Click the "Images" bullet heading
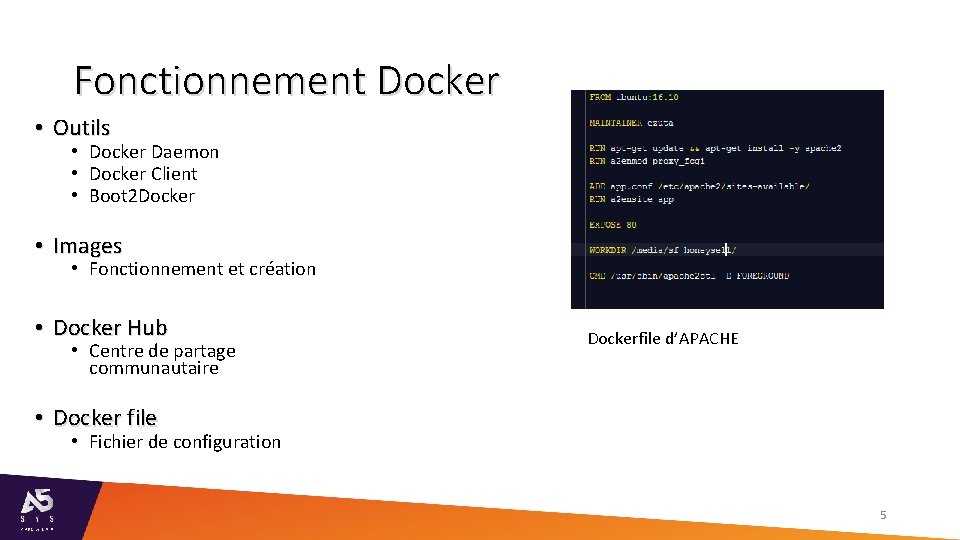The width and height of the screenshot is (960, 540). coord(88,246)
